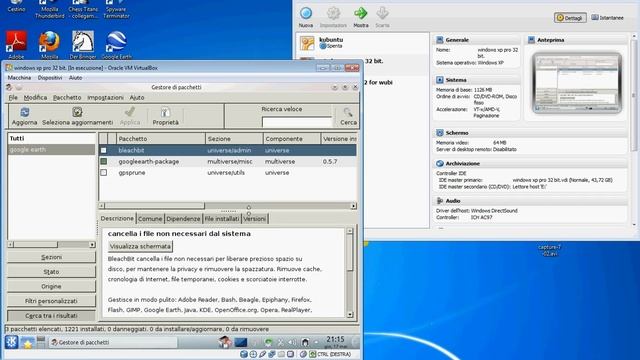This screenshot has height=360, width=640.
Task: Open the Macchina menu of the VM window
Action: tap(19, 78)
